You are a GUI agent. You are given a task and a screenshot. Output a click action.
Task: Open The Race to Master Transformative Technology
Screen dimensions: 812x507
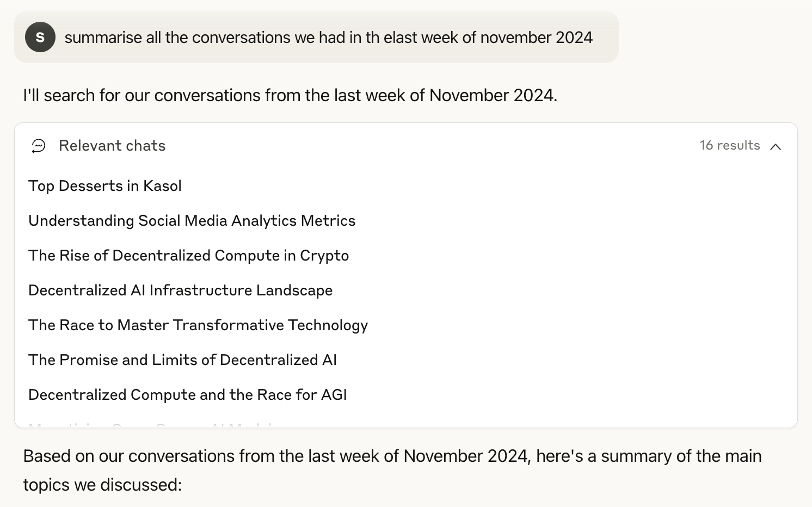(x=198, y=325)
